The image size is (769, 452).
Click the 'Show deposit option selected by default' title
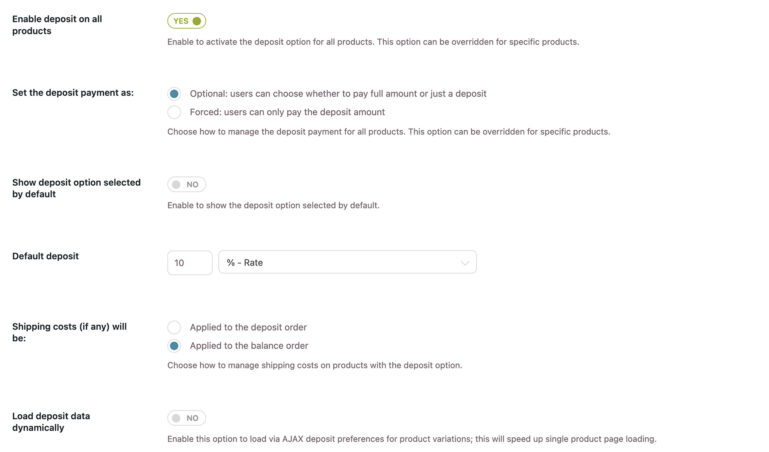point(77,188)
